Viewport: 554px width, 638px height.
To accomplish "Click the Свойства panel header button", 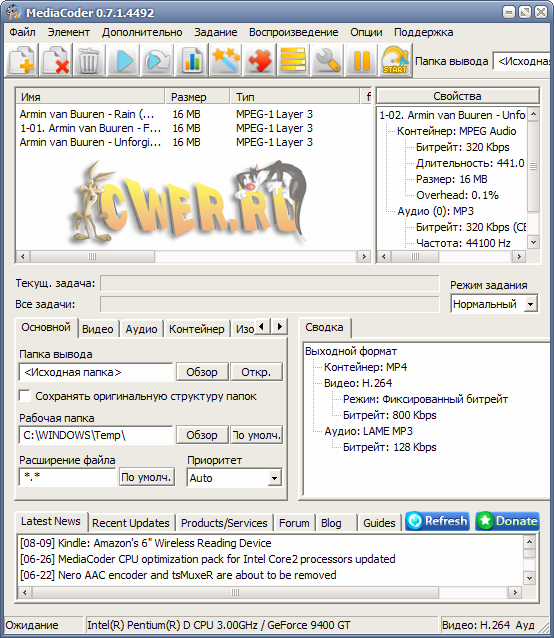I will [x=458, y=96].
